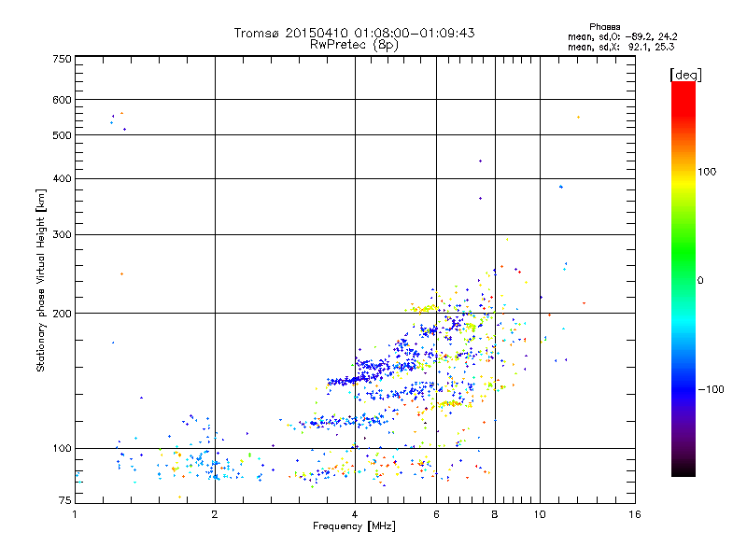The height and width of the screenshot is (560, 747).
Task: Click the y-axis tick label '300'
Action: point(62,235)
